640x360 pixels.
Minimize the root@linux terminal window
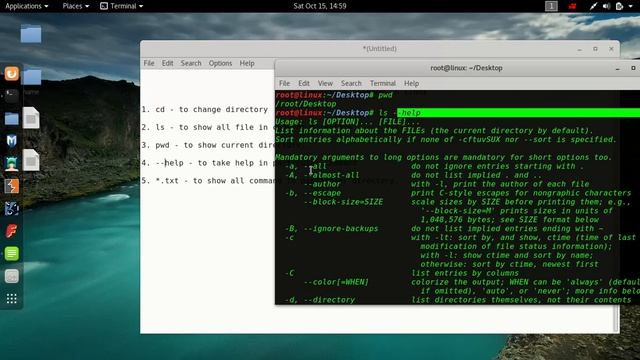click(x=618, y=69)
